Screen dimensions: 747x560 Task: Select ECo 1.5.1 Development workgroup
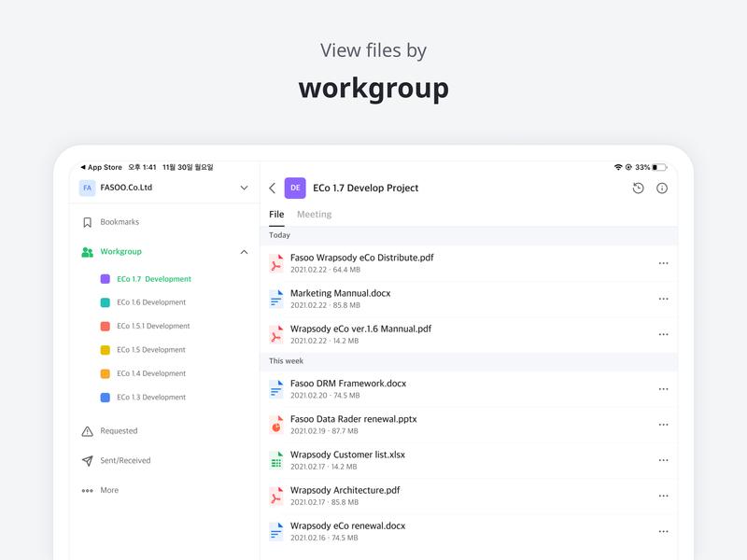pos(153,326)
